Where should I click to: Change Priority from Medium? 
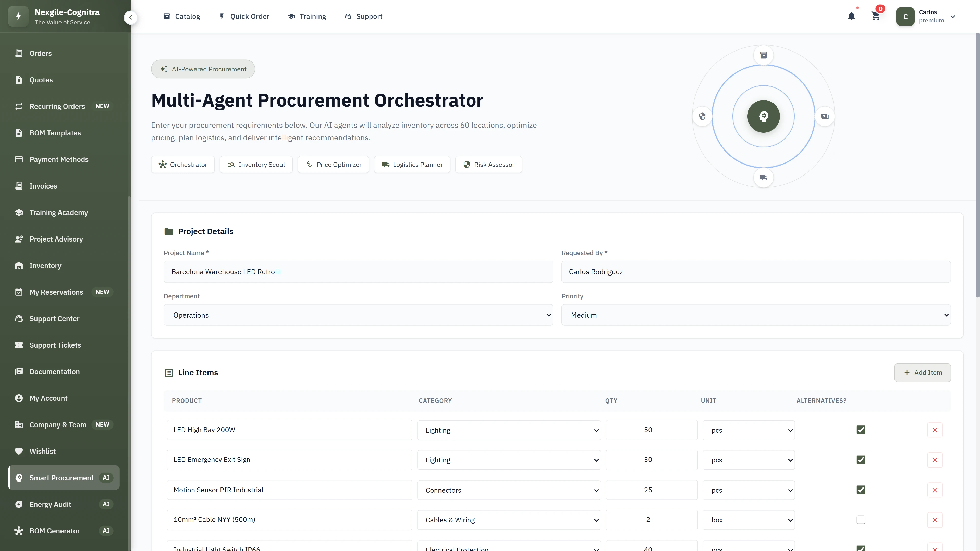[x=755, y=315]
